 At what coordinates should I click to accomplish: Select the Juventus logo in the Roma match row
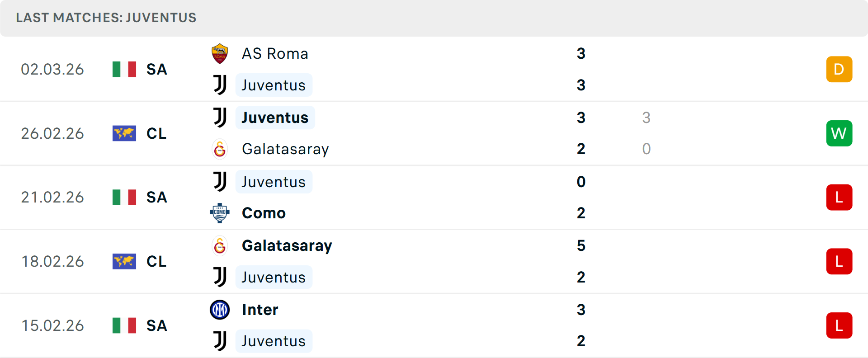[x=220, y=85]
